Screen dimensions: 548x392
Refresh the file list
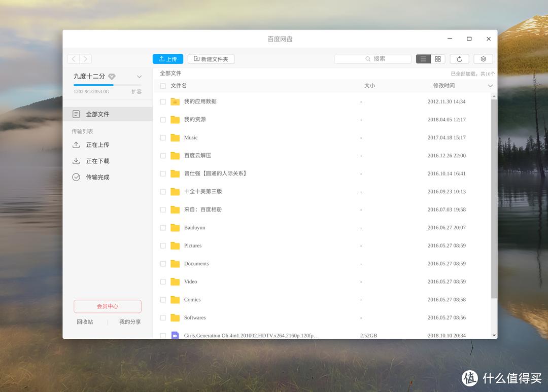pyautogui.click(x=459, y=59)
